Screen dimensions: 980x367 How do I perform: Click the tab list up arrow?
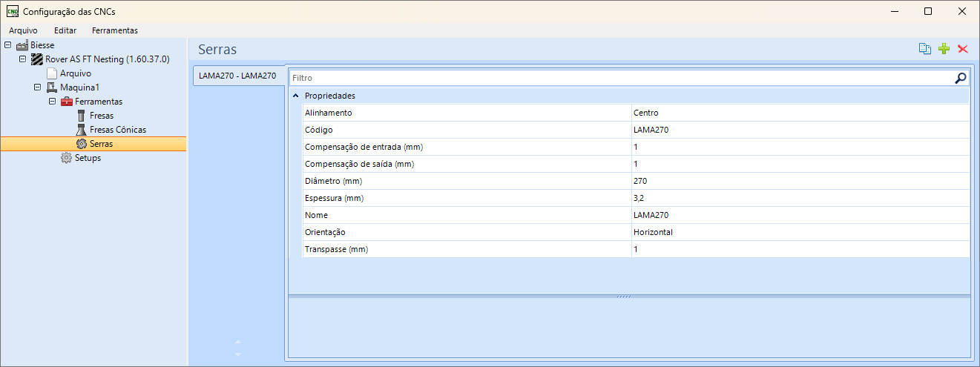coord(237,343)
